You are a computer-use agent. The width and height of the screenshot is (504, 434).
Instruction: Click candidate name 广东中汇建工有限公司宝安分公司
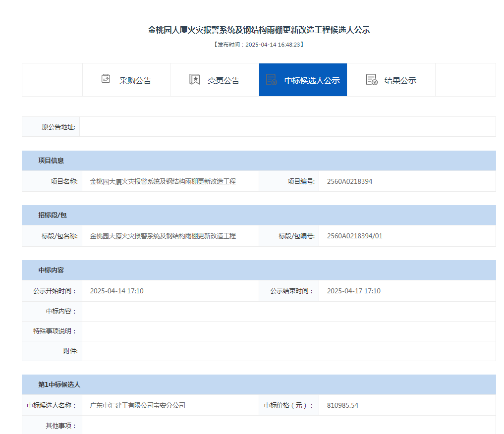click(138, 405)
